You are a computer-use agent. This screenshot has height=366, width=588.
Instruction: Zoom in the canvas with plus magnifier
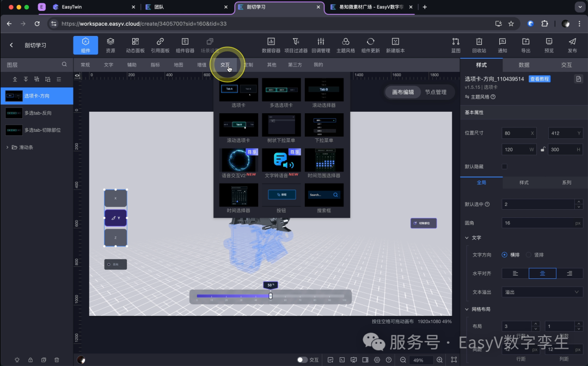pyautogui.click(x=439, y=359)
